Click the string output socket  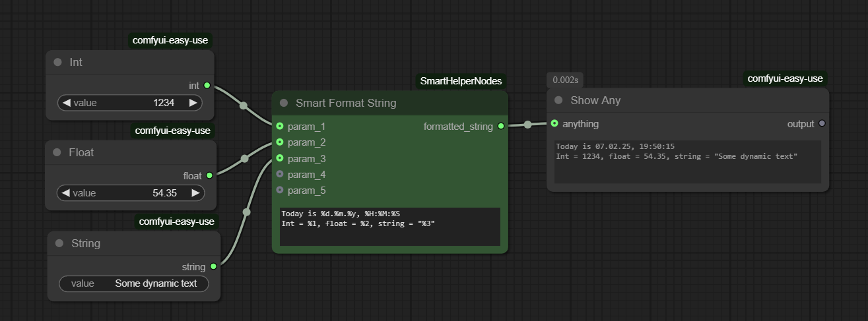point(213,266)
